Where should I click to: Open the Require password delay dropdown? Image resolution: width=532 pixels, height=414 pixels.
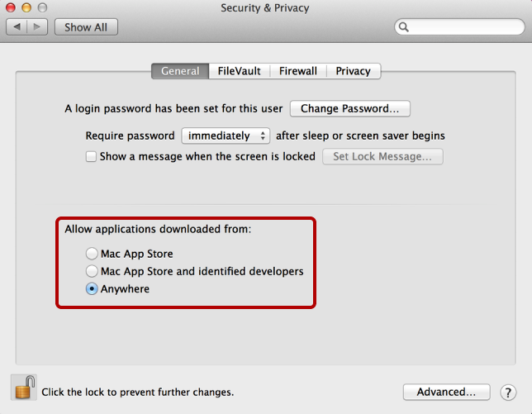226,136
